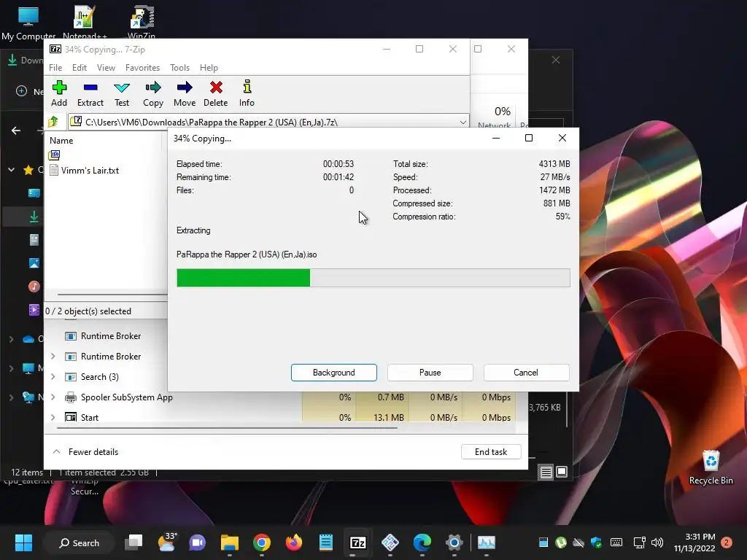This screenshot has height=560, width=747.
Task: Expand the Runtime Broker process row
Action: point(53,356)
